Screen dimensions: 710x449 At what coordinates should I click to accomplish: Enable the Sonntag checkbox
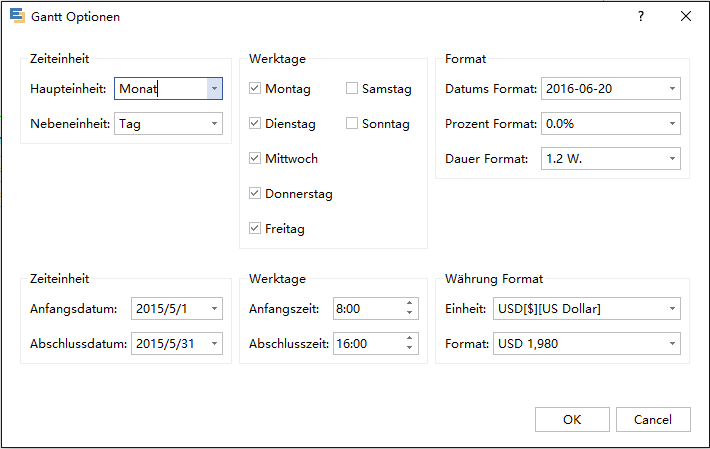point(352,124)
